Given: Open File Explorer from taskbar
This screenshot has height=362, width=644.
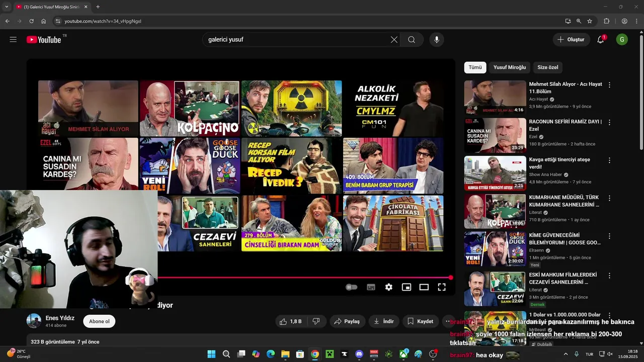Looking at the screenshot, I should pos(285,354).
